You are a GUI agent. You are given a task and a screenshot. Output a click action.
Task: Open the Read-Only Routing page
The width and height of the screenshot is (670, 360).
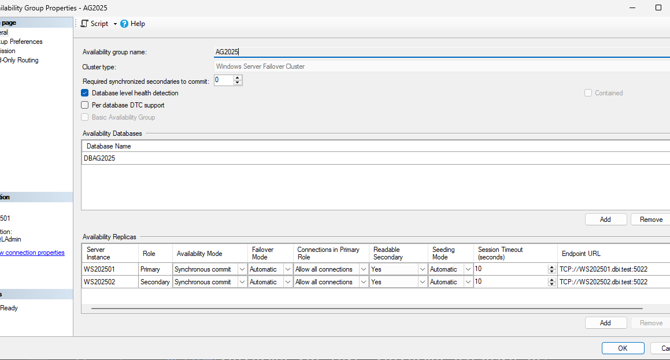coord(19,60)
